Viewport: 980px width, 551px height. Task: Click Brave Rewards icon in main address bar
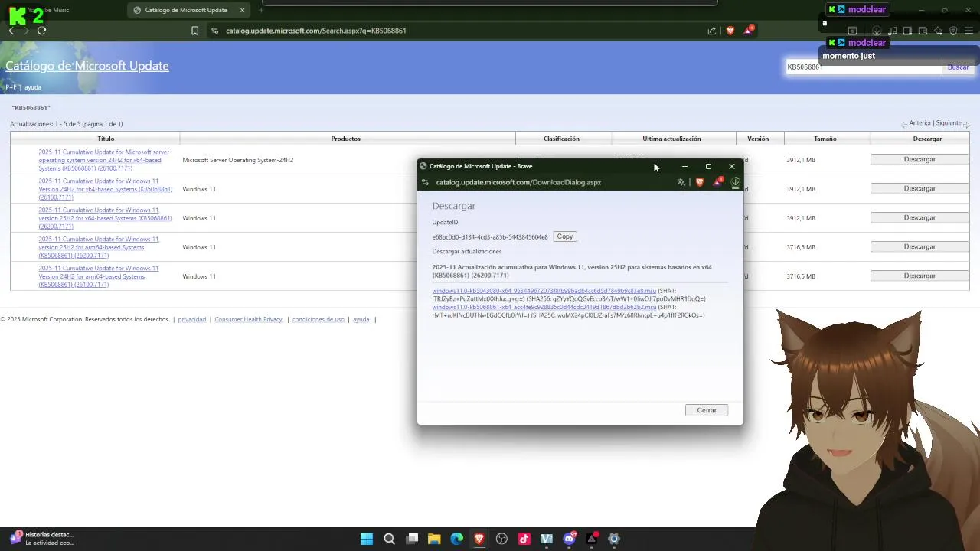coord(748,31)
